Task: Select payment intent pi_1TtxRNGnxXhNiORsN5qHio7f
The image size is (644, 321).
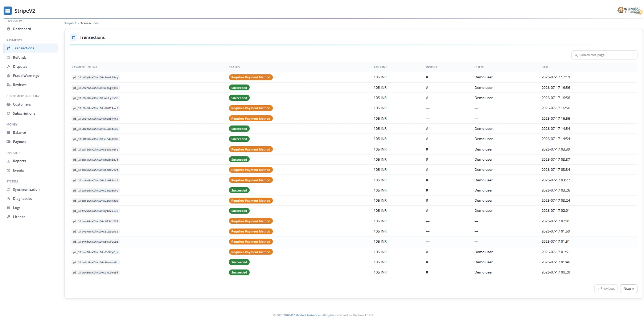Action: click(96, 160)
